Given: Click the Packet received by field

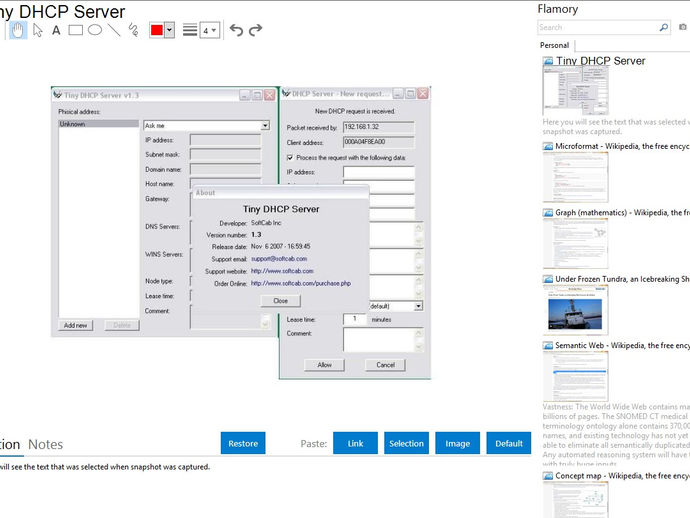Looking at the screenshot, I should coord(378,127).
